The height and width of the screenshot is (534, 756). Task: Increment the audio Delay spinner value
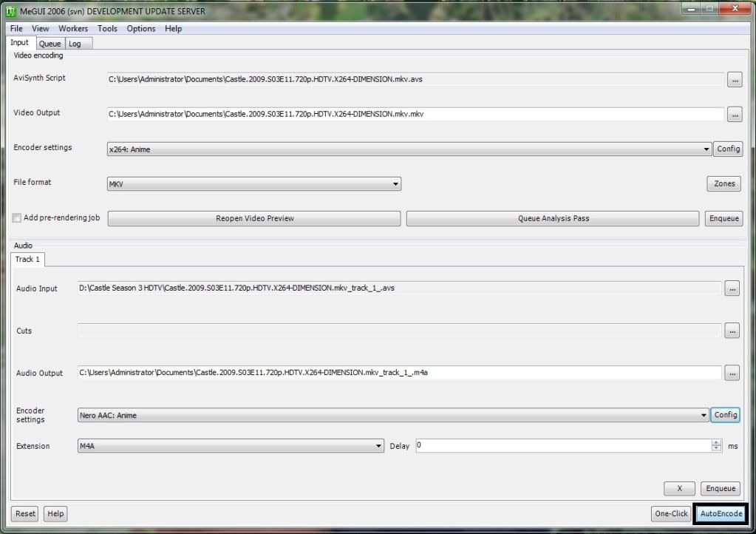click(715, 443)
